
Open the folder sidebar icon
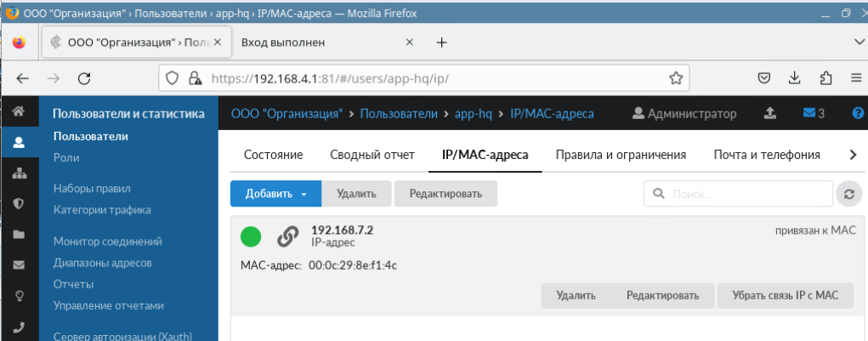point(19,235)
